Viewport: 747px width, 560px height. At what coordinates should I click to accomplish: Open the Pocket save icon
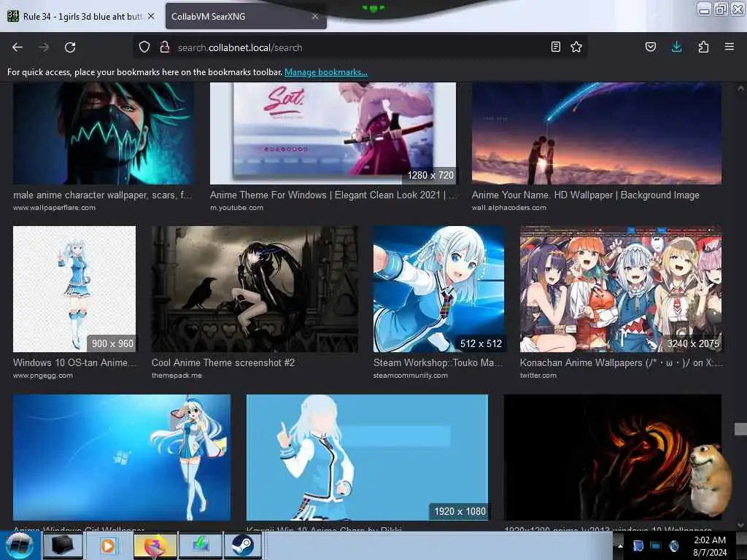point(650,47)
